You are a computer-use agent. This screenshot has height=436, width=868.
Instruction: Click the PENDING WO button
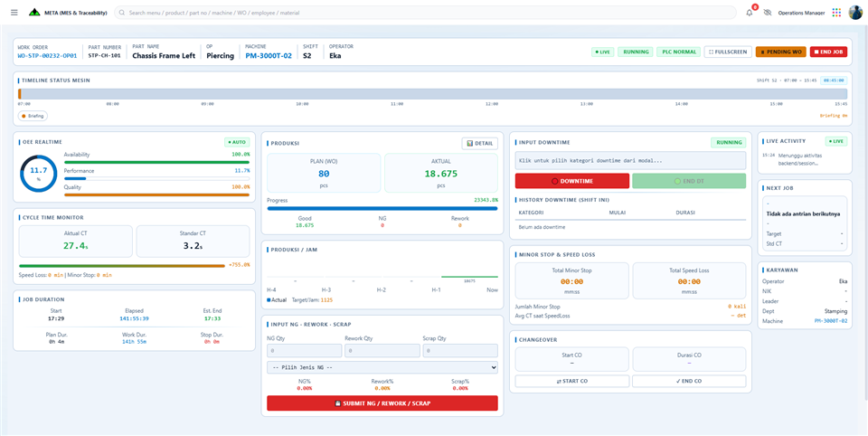(780, 52)
